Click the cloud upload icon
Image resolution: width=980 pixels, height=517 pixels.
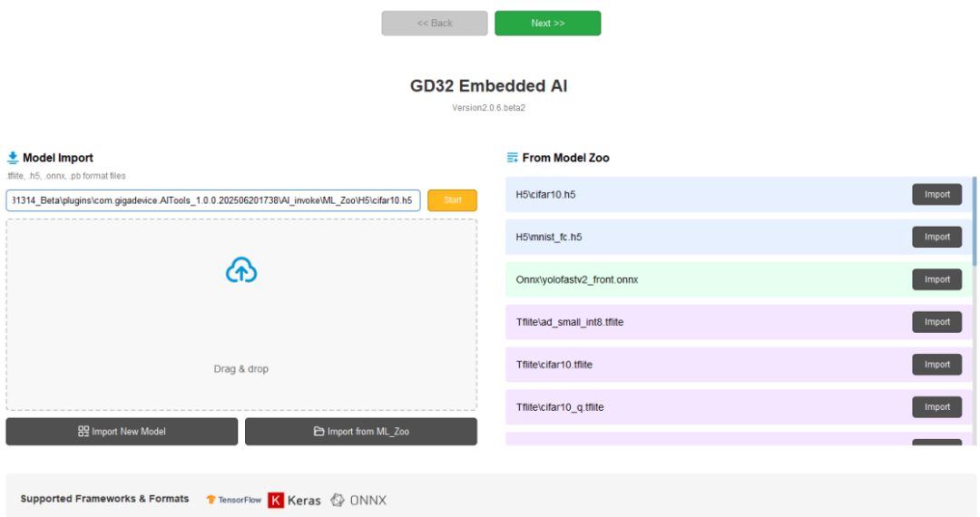241,269
